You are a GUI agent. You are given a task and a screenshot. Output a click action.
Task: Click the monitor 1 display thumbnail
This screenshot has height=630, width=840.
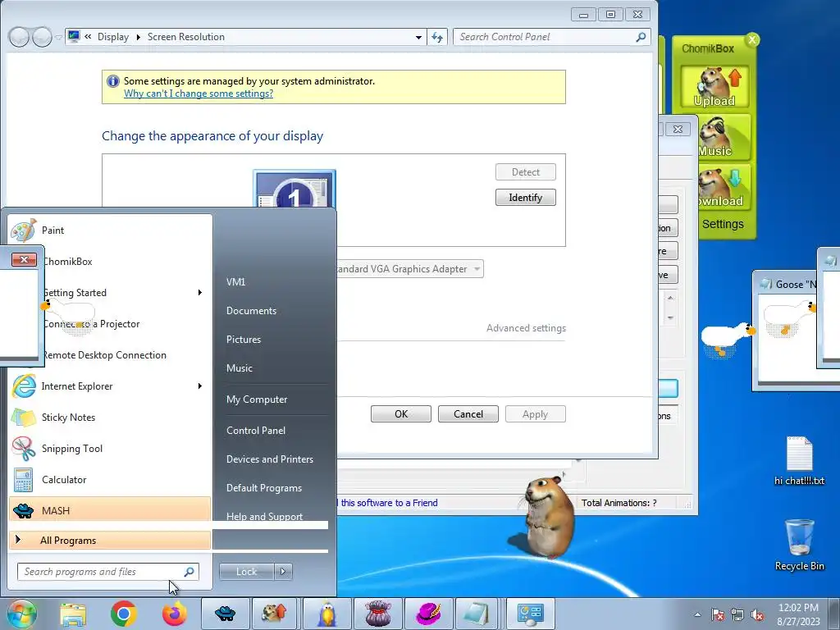[294, 189]
